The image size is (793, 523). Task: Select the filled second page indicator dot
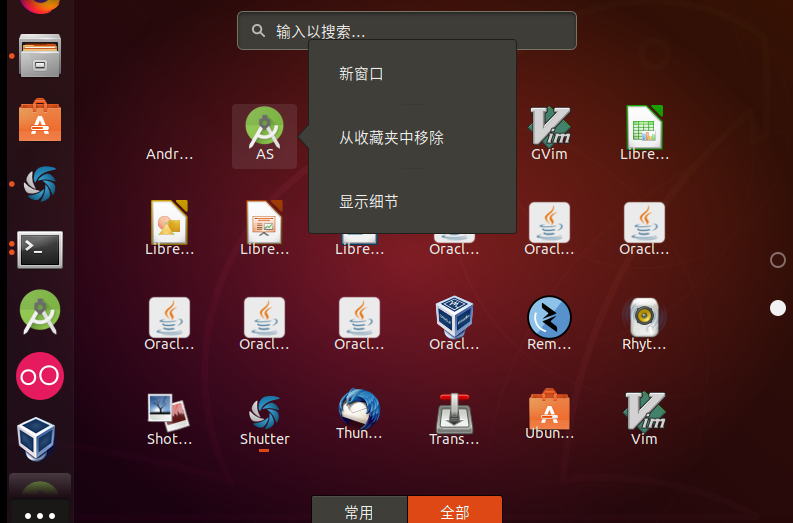(x=778, y=308)
